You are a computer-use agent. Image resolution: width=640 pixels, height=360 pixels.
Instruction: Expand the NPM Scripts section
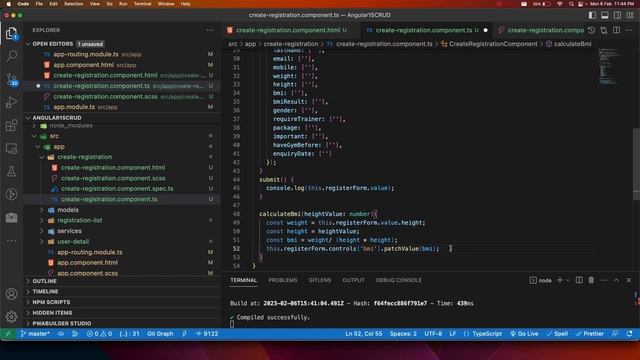pos(51,302)
